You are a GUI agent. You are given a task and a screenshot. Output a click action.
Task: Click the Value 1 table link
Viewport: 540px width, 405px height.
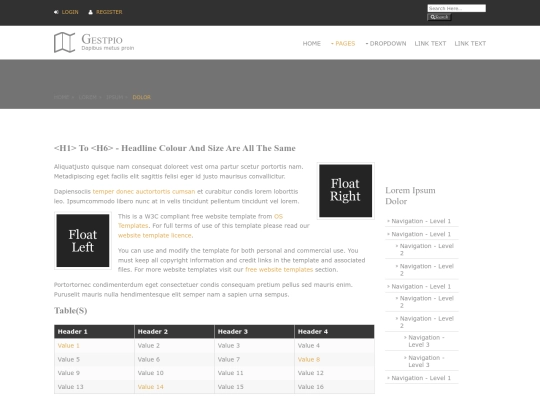pos(69,345)
